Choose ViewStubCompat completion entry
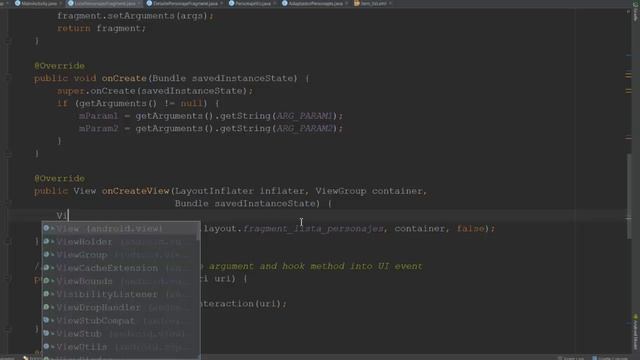The image size is (640, 360). point(120,320)
